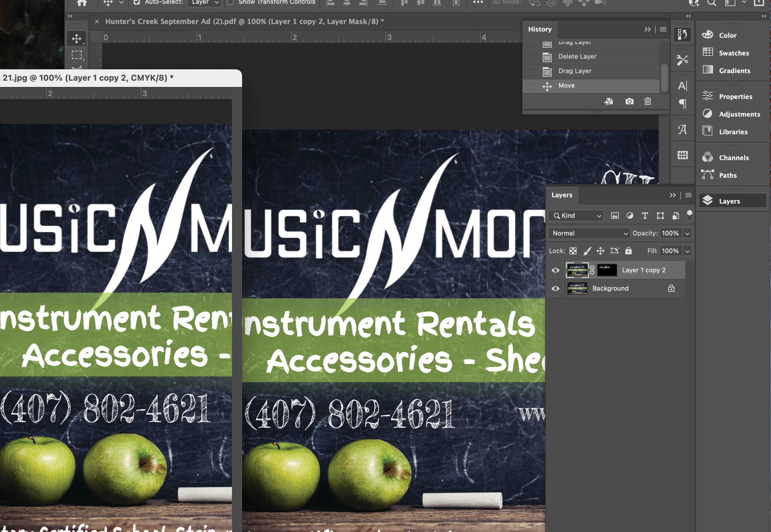Screen dimensions: 771x532
Task: Select the layer mask thumbnail
Action: (x=606, y=270)
